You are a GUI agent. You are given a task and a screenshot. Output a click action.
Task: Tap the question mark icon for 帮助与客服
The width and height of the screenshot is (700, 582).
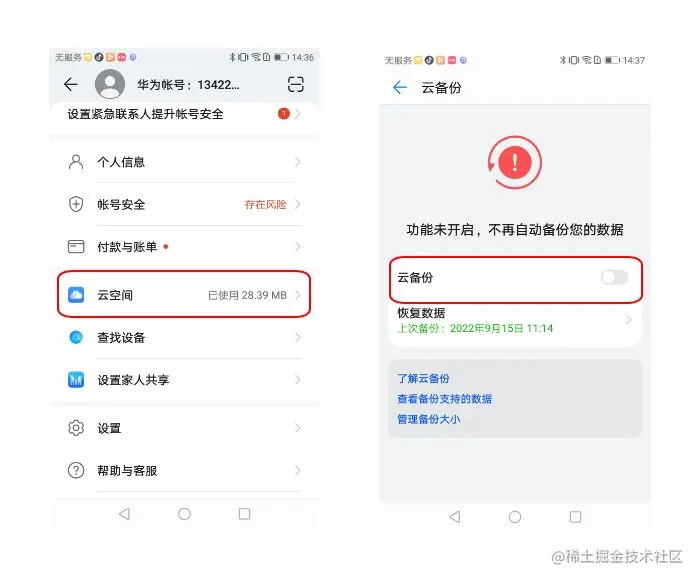pyautogui.click(x=76, y=470)
